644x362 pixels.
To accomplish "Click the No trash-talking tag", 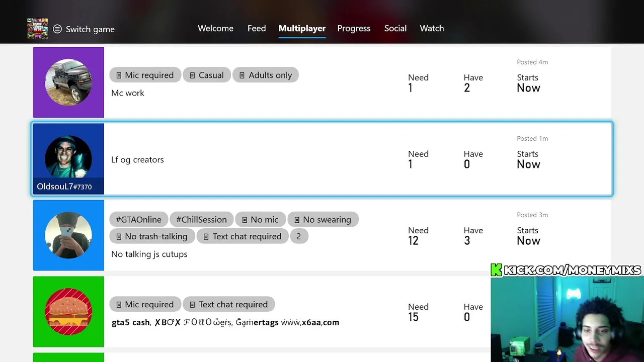I will coord(151,236).
